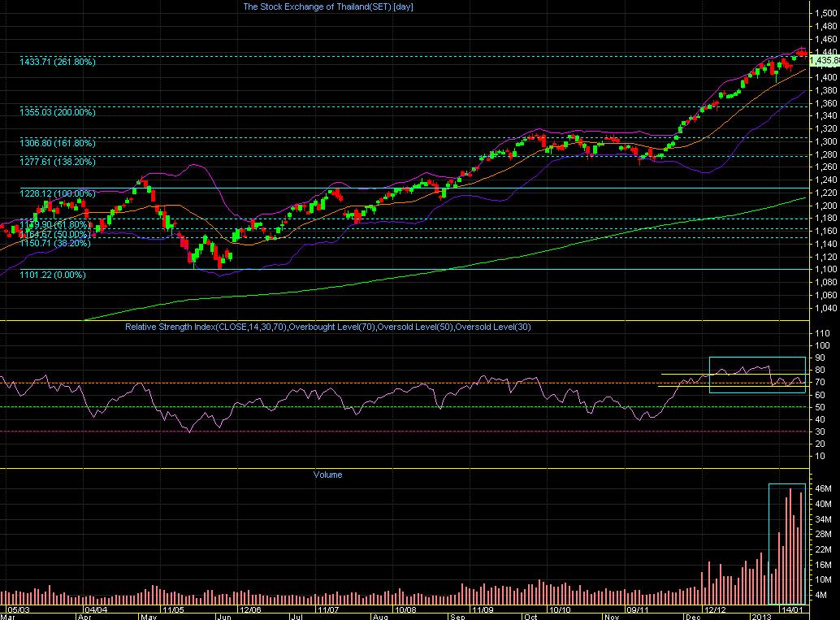This screenshot has width=840, height=620.
Task: Click the 1,120 price axis value
Action: click(x=825, y=257)
